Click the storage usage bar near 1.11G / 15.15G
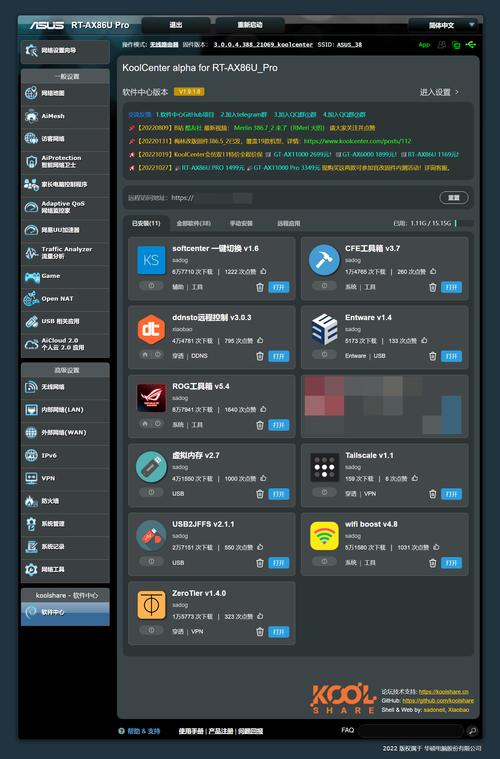Screen dimensions: 500x759 tap(464, 223)
